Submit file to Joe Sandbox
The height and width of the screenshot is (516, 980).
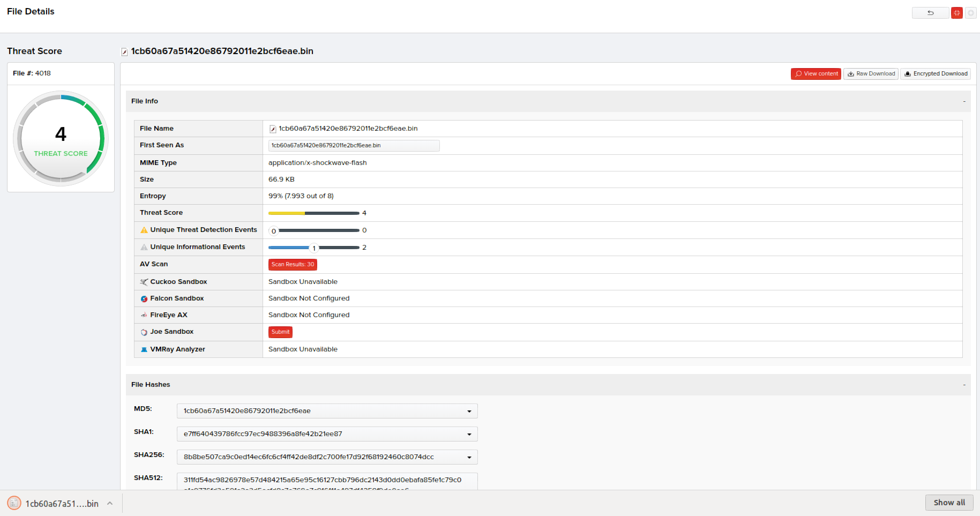coord(280,332)
